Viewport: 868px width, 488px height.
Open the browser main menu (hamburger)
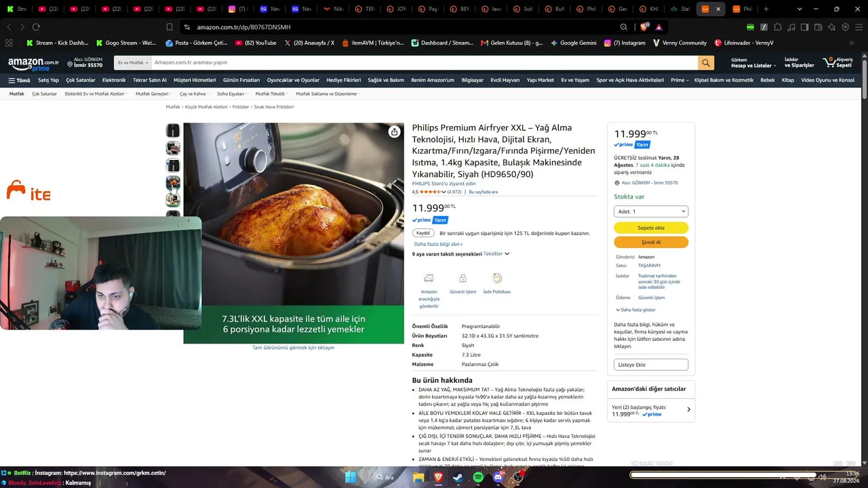[859, 27]
